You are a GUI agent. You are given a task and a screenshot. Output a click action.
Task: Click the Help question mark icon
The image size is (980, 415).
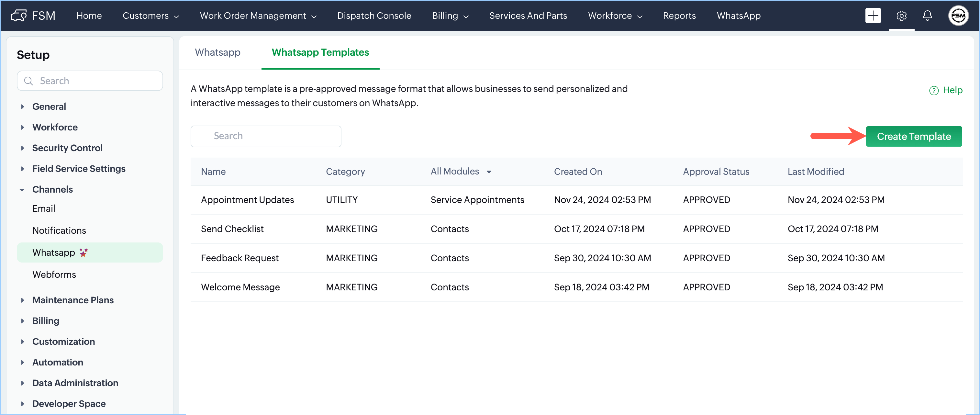click(x=934, y=91)
